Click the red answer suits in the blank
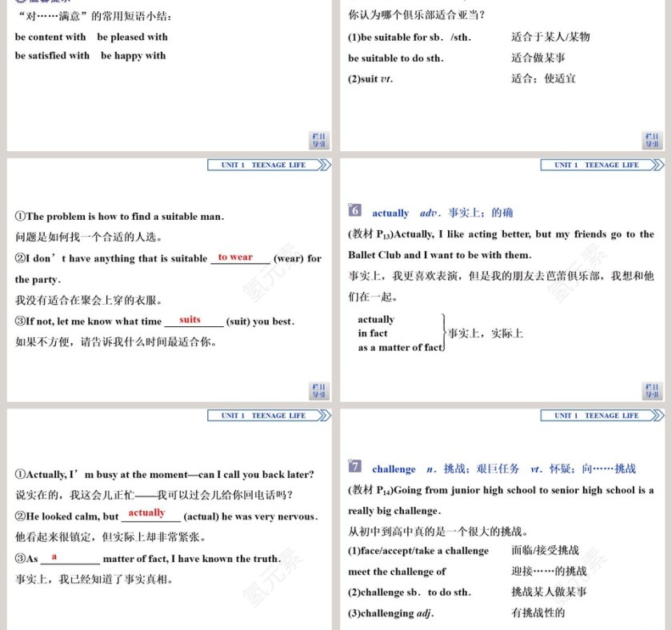This screenshot has height=630, width=672. pyautogui.click(x=190, y=318)
